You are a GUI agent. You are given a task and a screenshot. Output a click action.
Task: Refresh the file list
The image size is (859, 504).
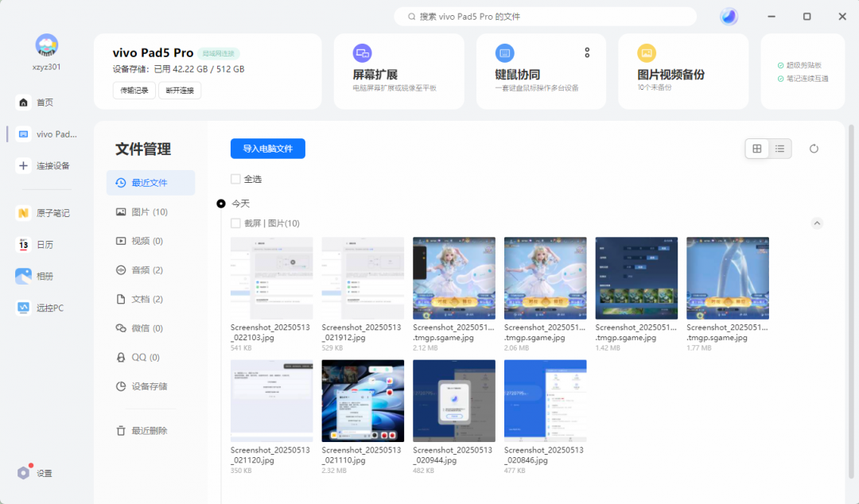(814, 149)
